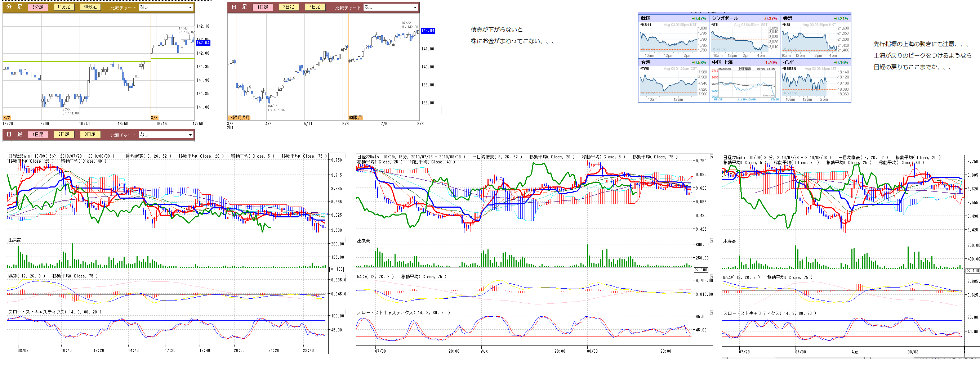
Task: Click the 8/3 date marker on minute chart
Action: tap(154, 118)
